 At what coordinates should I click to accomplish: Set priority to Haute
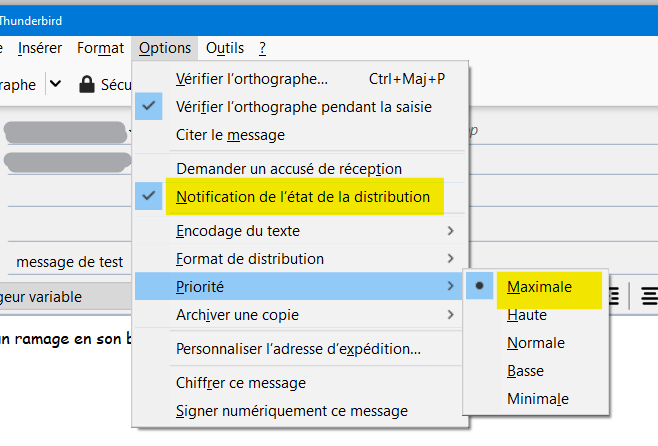point(527,315)
